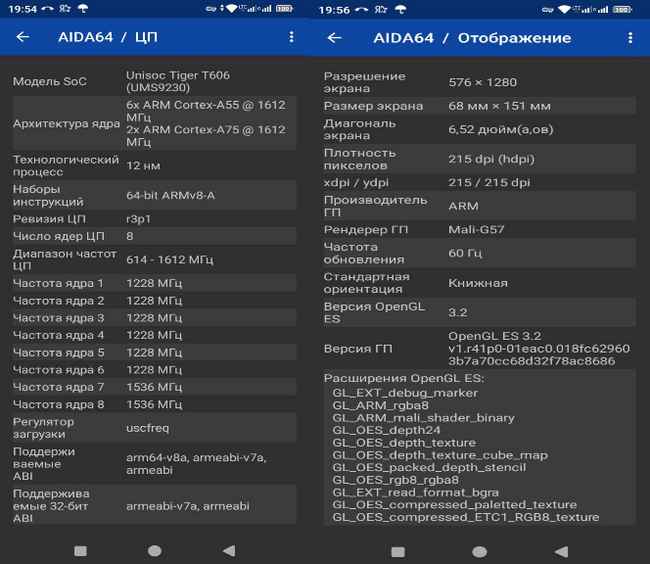Tap back arrow in the Отображение screen
This screenshot has height=564, width=650.
click(x=334, y=38)
